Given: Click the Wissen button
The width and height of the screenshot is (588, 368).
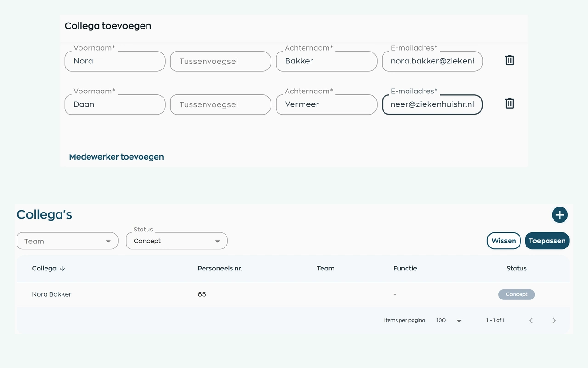Looking at the screenshot, I should click(503, 241).
